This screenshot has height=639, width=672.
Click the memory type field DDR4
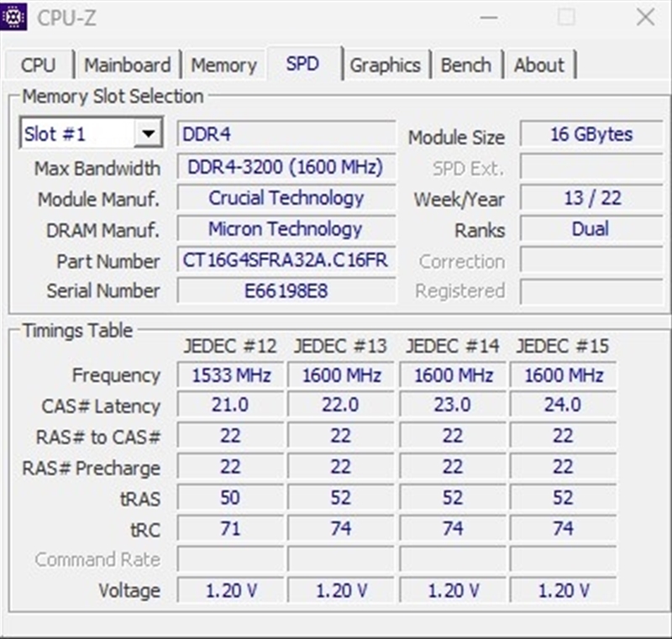[x=286, y=134]
